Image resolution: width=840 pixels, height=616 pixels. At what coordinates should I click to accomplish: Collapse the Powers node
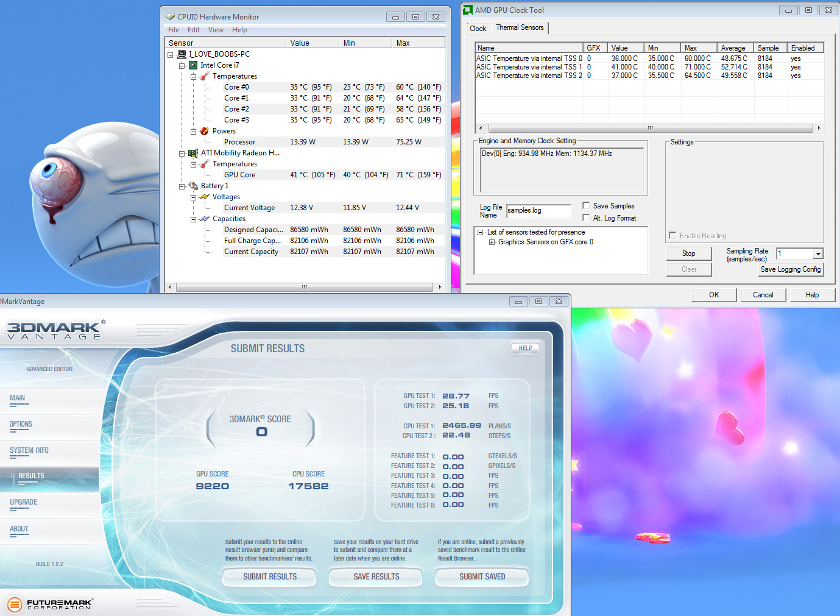194,132
